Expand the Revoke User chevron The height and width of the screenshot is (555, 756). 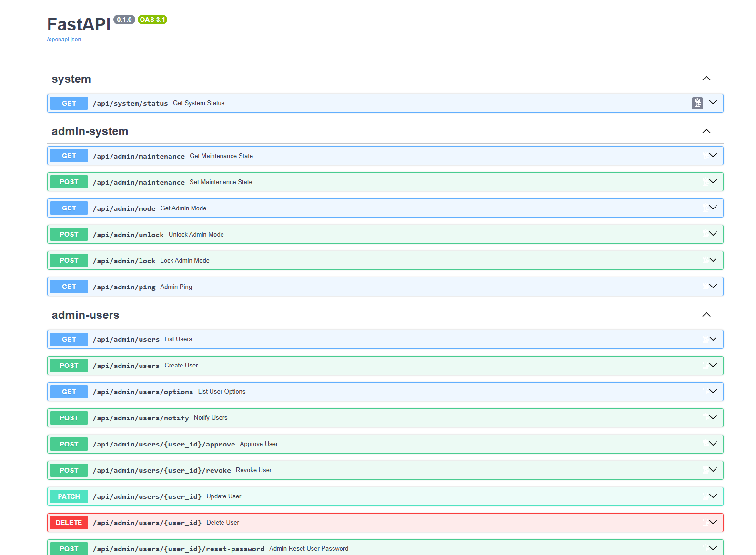pos(713,470)
